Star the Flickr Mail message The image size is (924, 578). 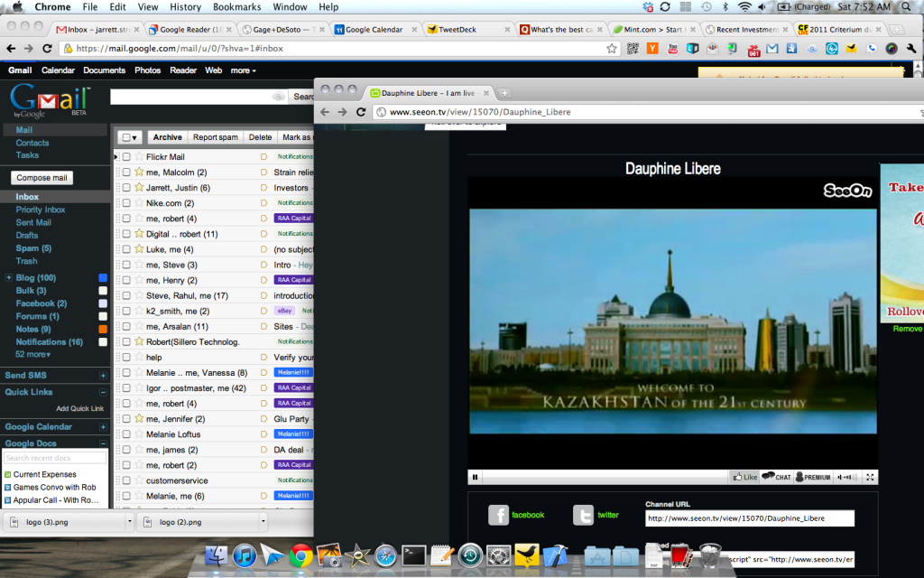pos(139,156)
